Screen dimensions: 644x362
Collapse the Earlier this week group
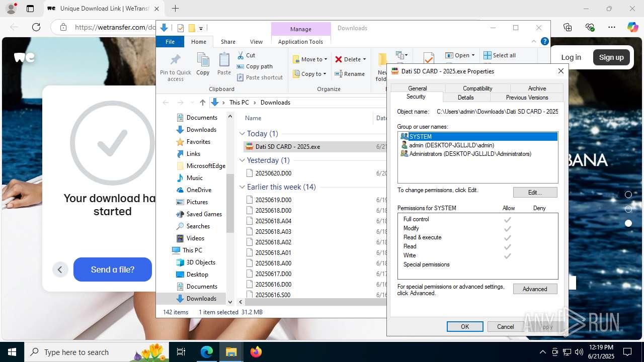(242, 187)
